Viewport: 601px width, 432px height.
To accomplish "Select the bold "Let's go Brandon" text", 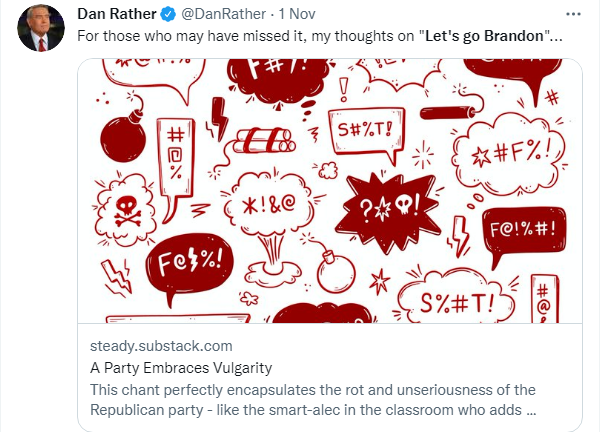I will pos(484,36).
